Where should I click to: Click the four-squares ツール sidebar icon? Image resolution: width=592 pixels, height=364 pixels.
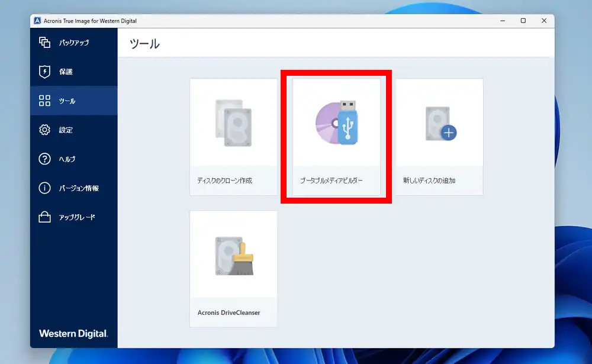[x=44, y=101]
